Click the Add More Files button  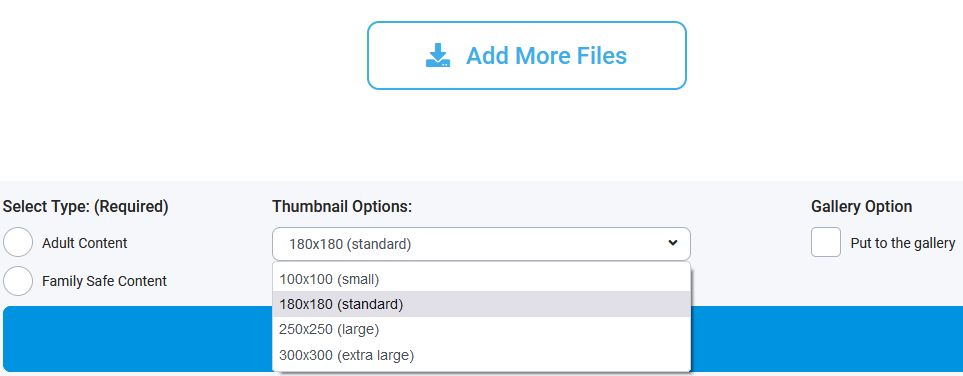tap(526, 55)
